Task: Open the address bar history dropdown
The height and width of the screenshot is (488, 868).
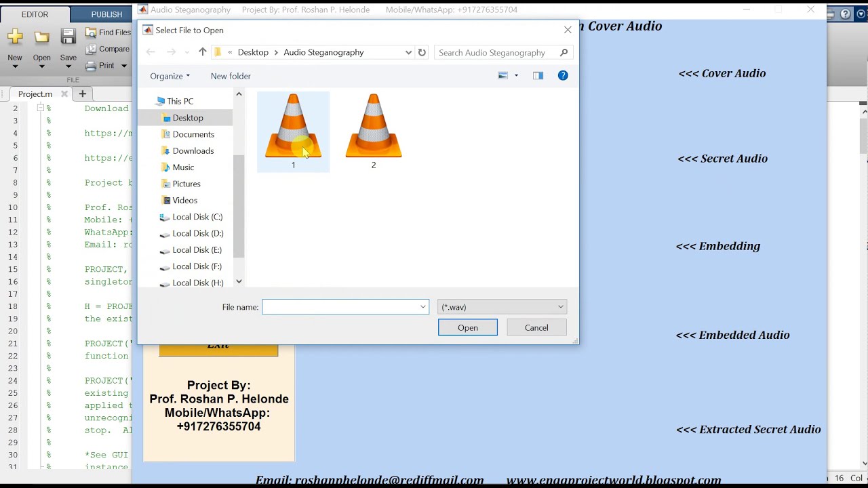Action: [x=408, y=52]
